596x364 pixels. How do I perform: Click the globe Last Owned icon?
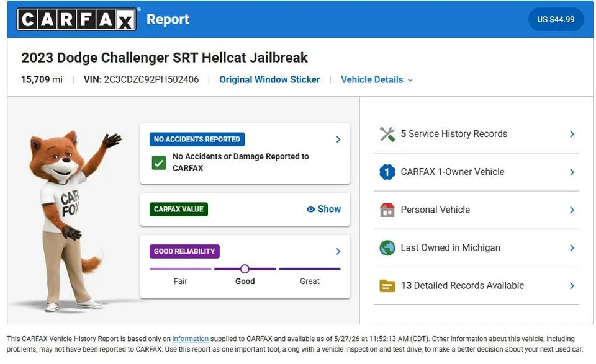coord(387,248)
